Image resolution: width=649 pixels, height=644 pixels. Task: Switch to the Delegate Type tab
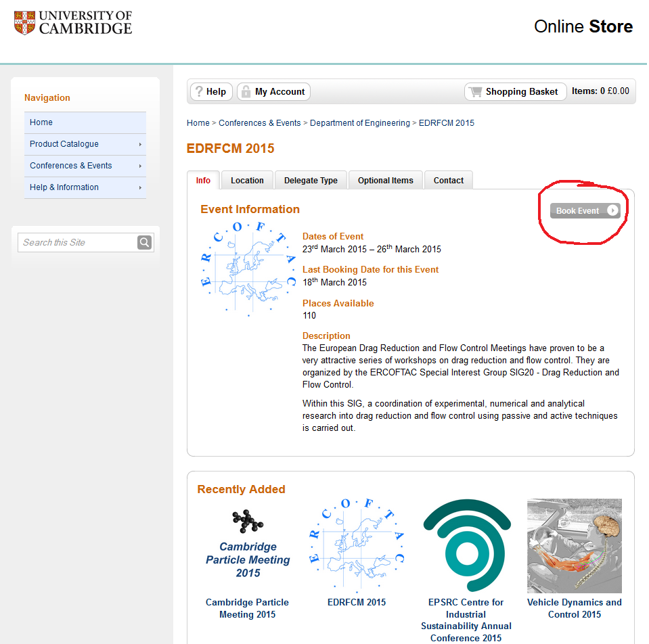(311, 181)
